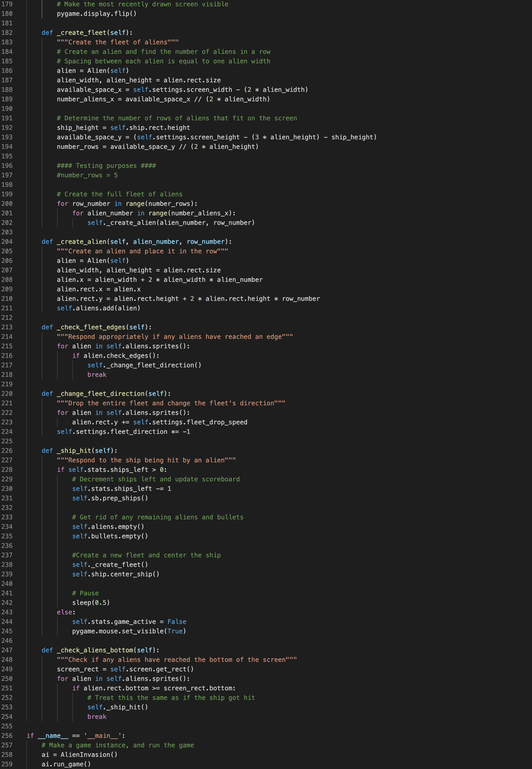Click 'if alien.rect.bottom >= screen_rect.bottom:' line
This screenshot has height=769, width=532.
point(154,688)
